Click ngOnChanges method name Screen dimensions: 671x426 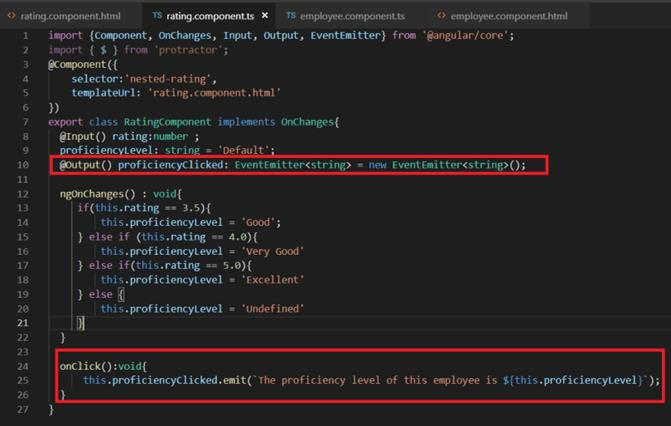pos(92,194)
